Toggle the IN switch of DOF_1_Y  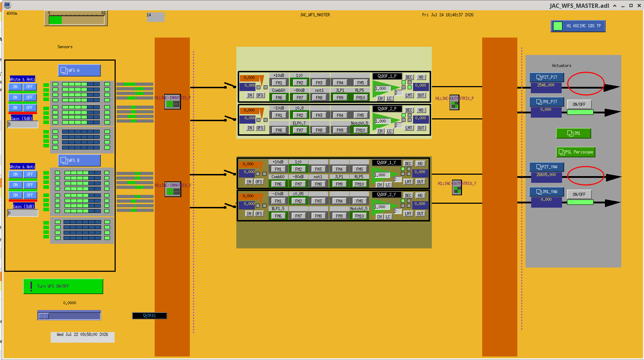tap(249, 182)
